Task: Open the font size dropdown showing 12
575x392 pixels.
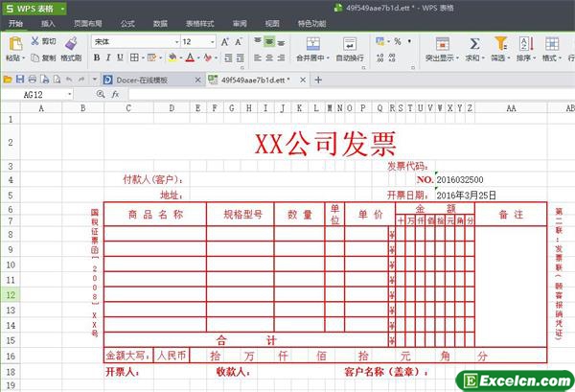Action: pos(213,42)
